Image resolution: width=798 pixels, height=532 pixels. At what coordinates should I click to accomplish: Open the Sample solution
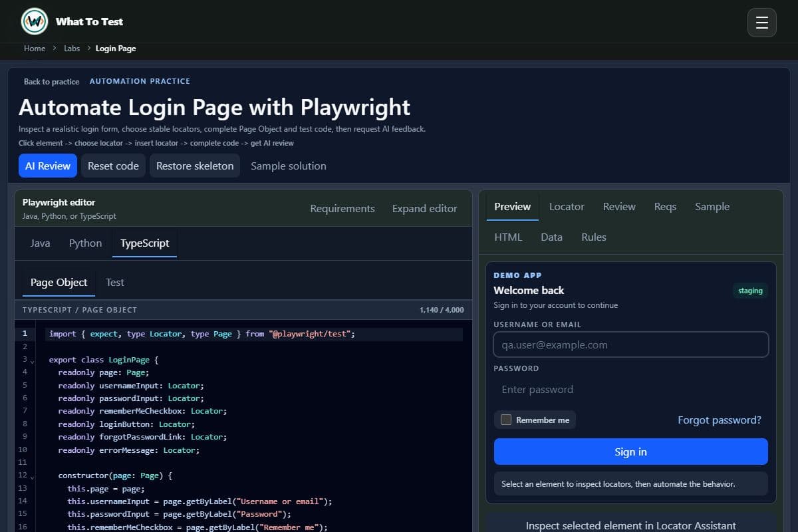tap(289, 166)
